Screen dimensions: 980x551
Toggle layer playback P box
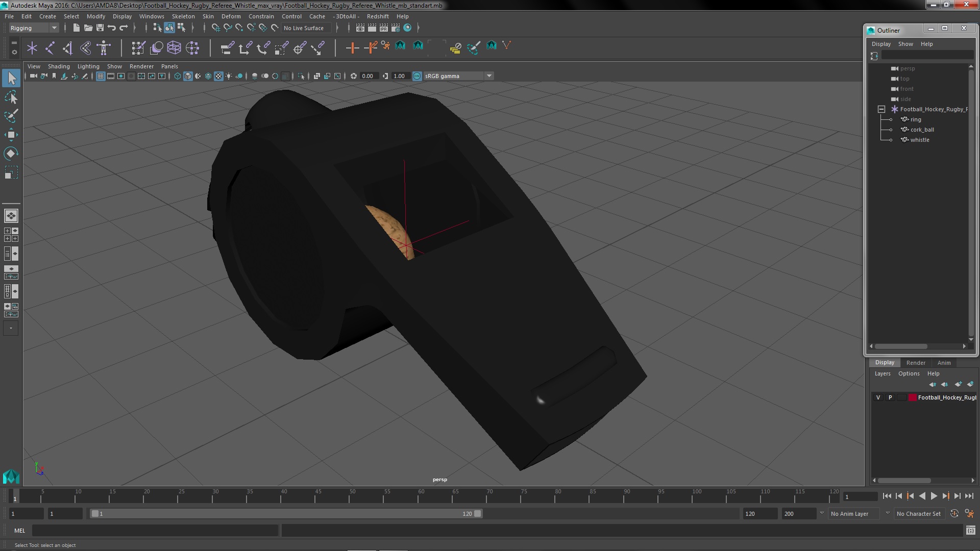tap(890, 397)
